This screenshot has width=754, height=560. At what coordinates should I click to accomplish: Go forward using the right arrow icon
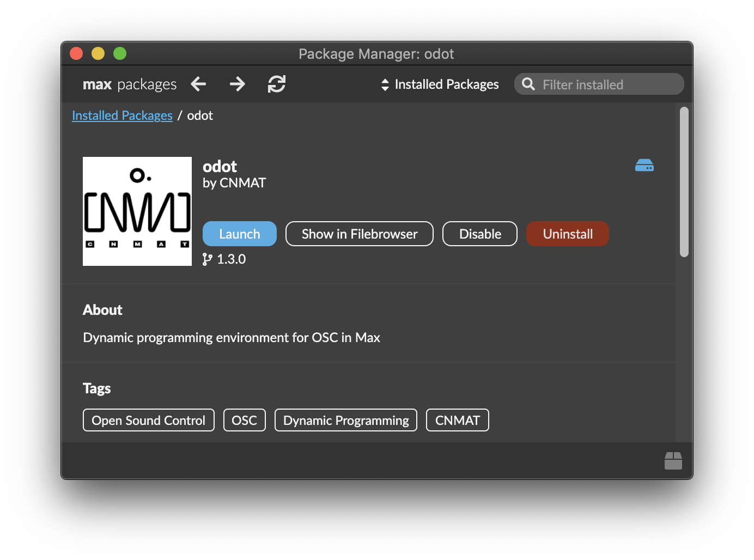pyautogui.click(x=238, y=84)
